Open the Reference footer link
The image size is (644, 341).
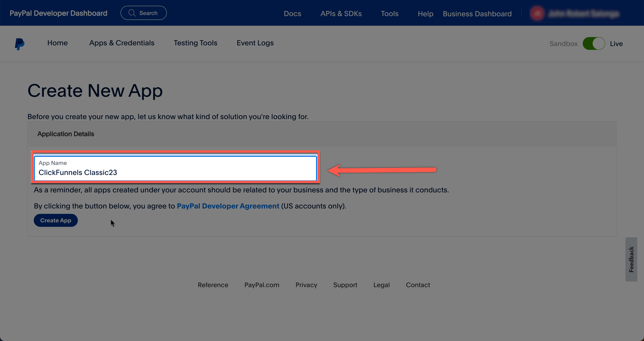(x=213, y=285)
